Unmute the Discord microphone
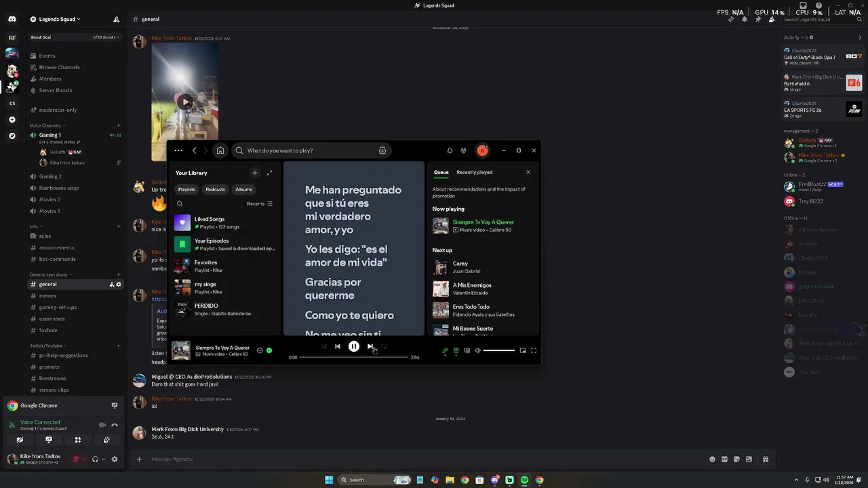Image resolution: width=868 pixels, height=488 pixels. (76, 459)
